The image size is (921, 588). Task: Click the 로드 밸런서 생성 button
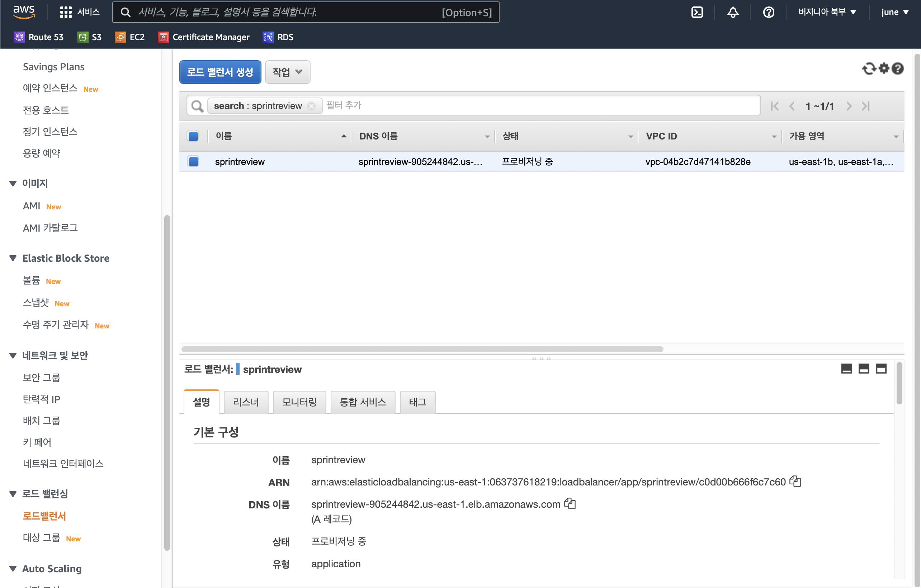tap(220, 72)
